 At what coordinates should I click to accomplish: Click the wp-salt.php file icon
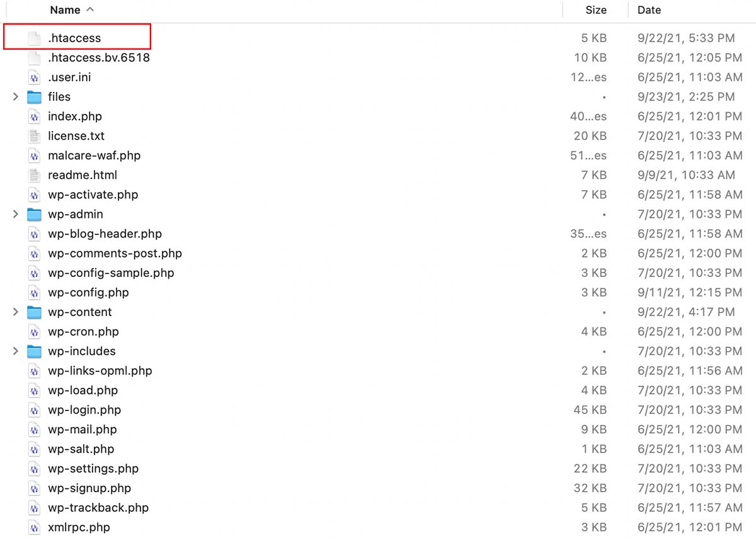pyautogui.click(x=34, y=448)
